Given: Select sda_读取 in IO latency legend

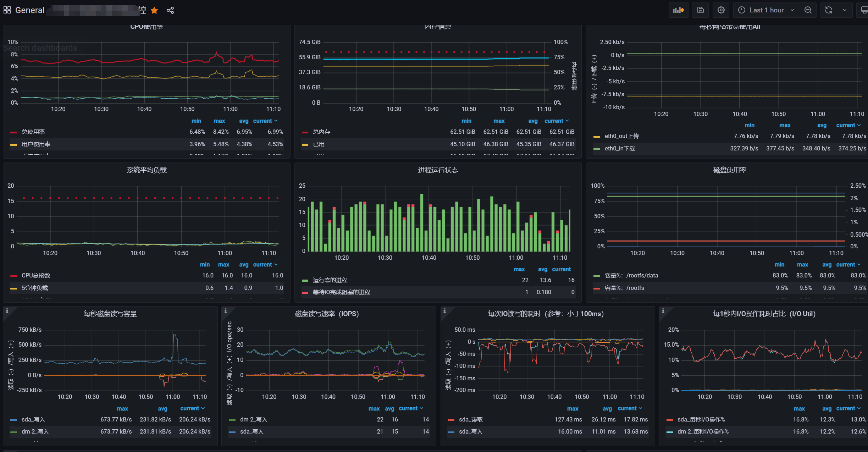Looking at the screenshot, I should [471, 419].
